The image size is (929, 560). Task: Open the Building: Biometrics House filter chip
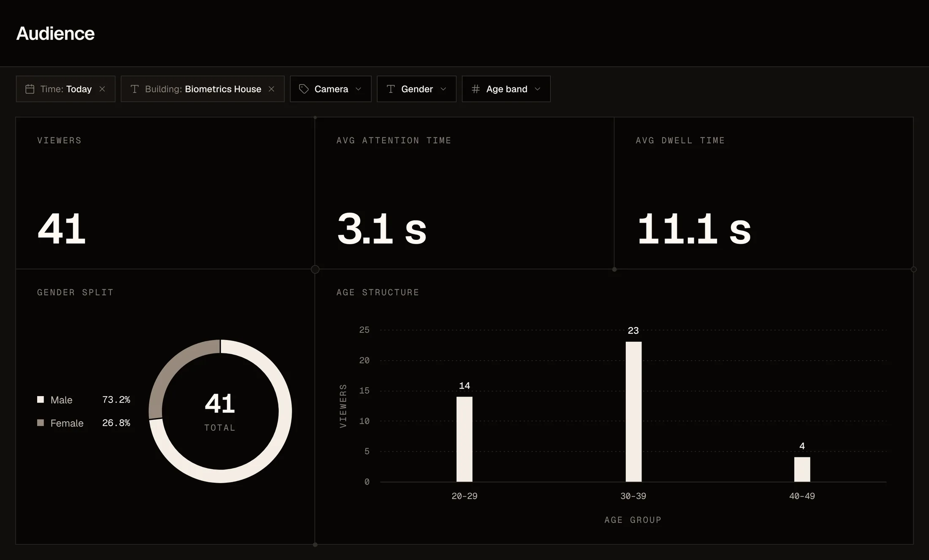tap(203, 89)
